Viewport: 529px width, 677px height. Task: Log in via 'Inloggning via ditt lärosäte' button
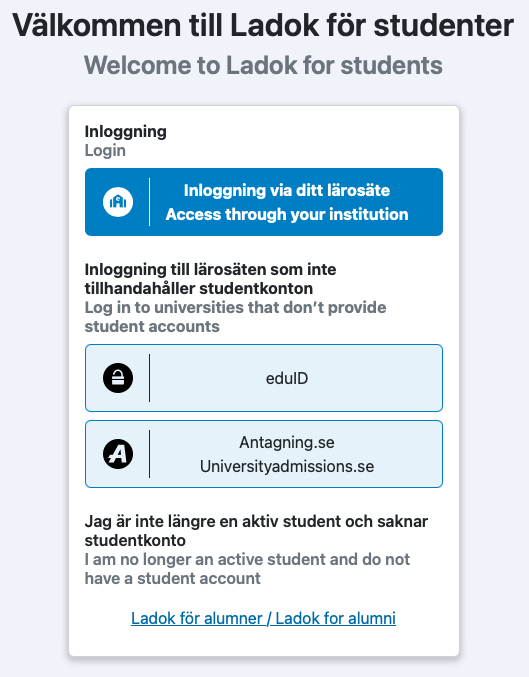pos(264,202)
